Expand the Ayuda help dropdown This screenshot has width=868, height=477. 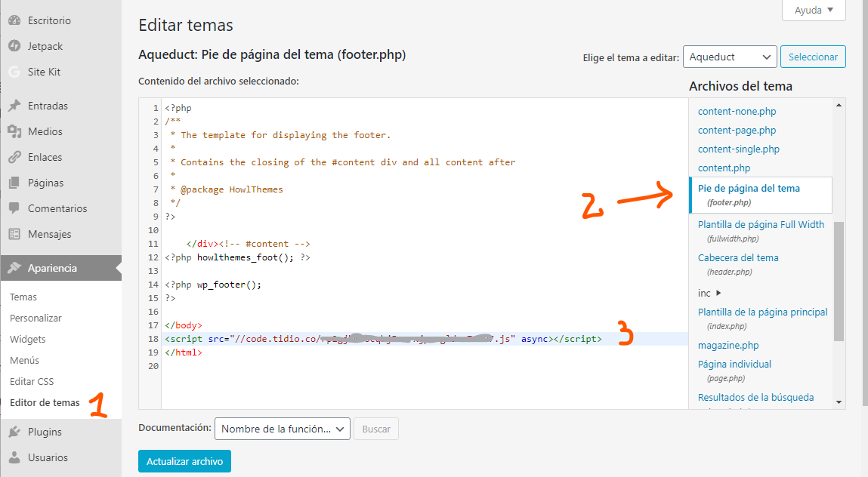[814, 10]
